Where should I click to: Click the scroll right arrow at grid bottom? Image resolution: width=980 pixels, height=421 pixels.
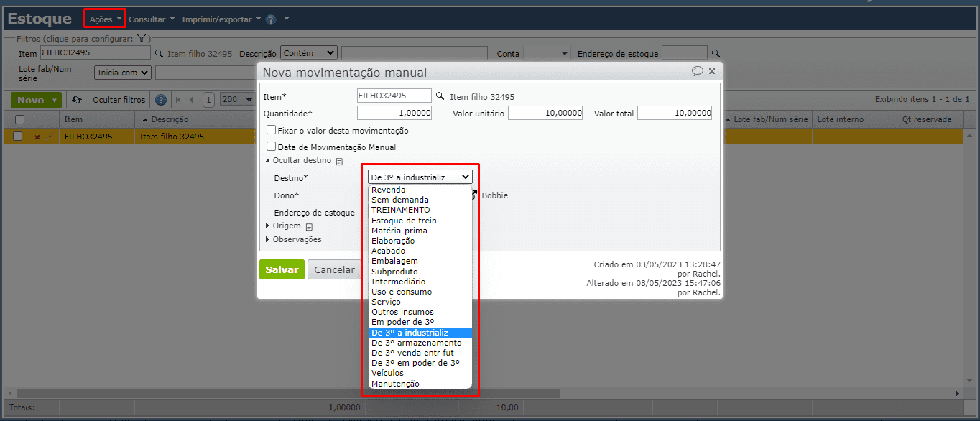click(957, 394)
